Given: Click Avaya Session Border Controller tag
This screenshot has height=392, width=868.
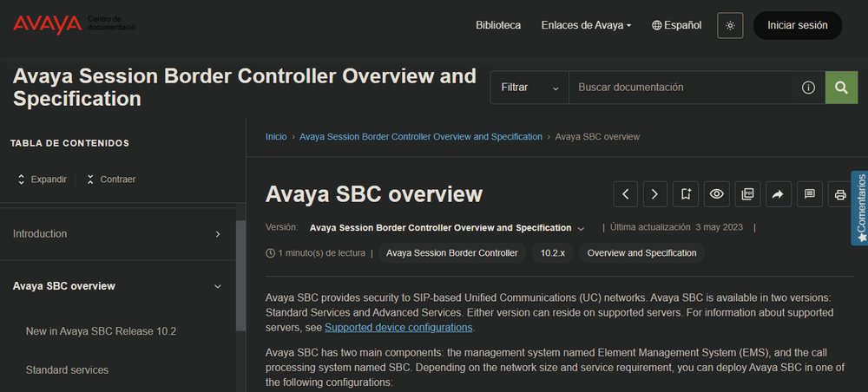Looking at the screenshot, I should (x=452, y=253).
